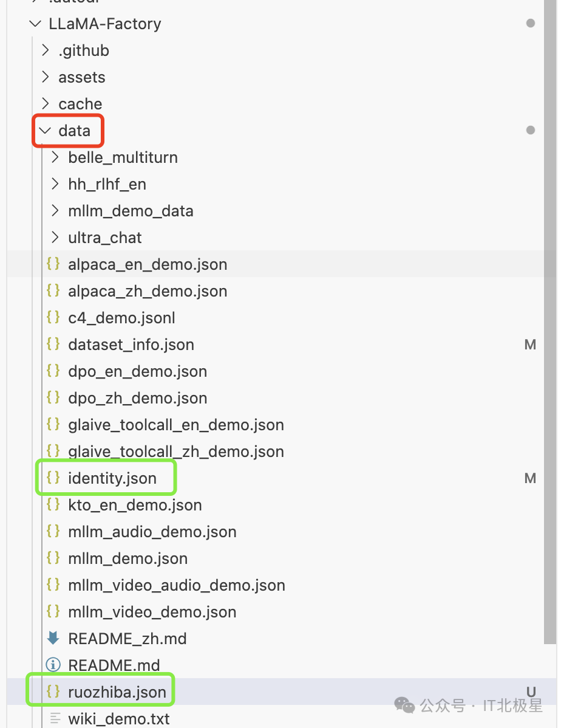Click the modified dot badge on data folder

(x=531, y=130)
